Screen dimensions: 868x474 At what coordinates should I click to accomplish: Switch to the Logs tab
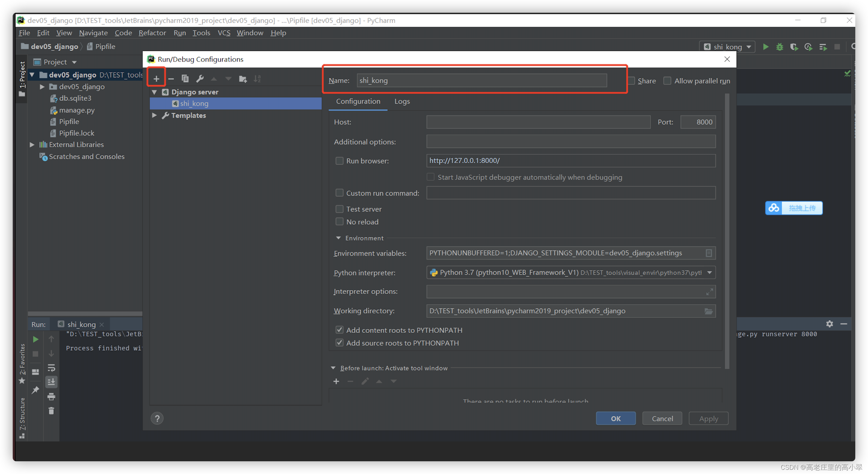[x=402, y=101]
